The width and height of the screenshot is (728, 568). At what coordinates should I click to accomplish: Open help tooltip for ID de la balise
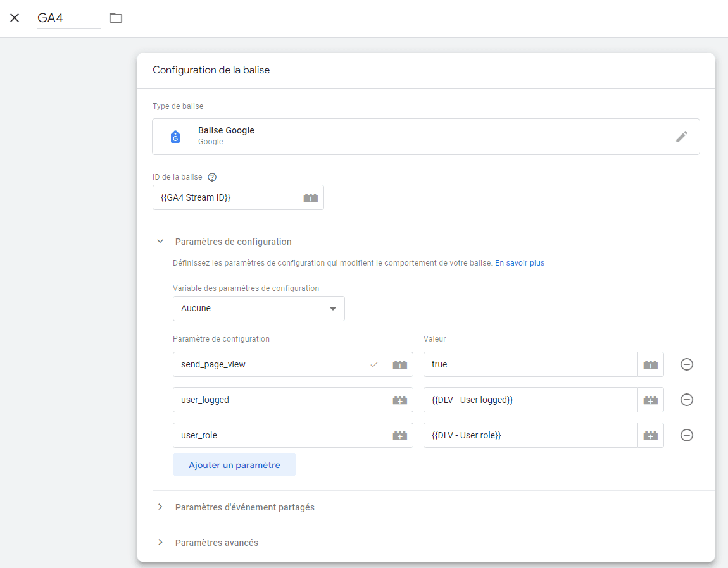tap(212, 177)
